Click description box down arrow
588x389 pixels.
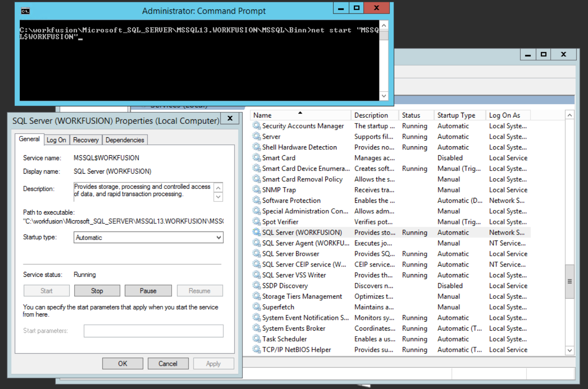(218, 197)
